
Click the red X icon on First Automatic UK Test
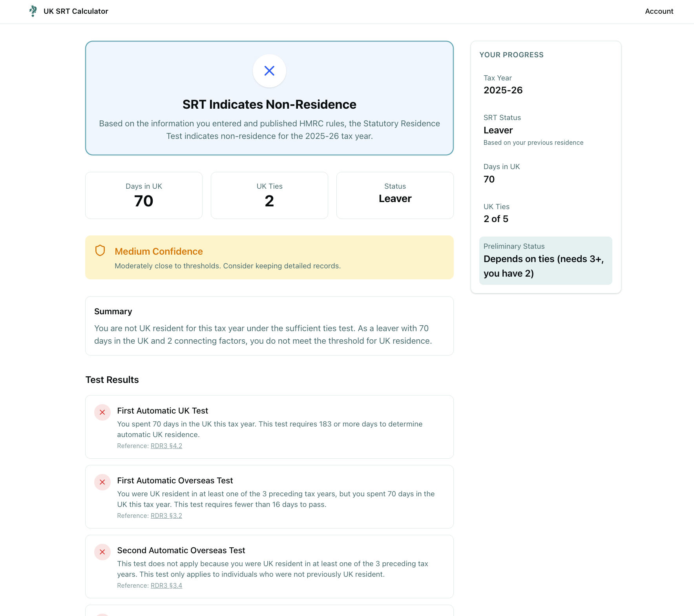point(102,412)
